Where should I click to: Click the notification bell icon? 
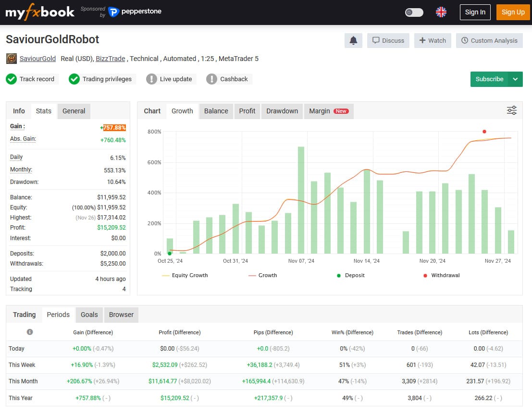click(x=353, y=41)
